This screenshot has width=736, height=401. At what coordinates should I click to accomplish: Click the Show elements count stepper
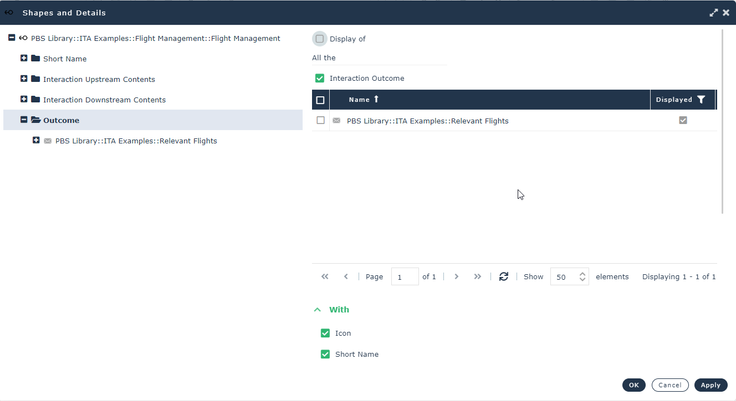point(582,277)
